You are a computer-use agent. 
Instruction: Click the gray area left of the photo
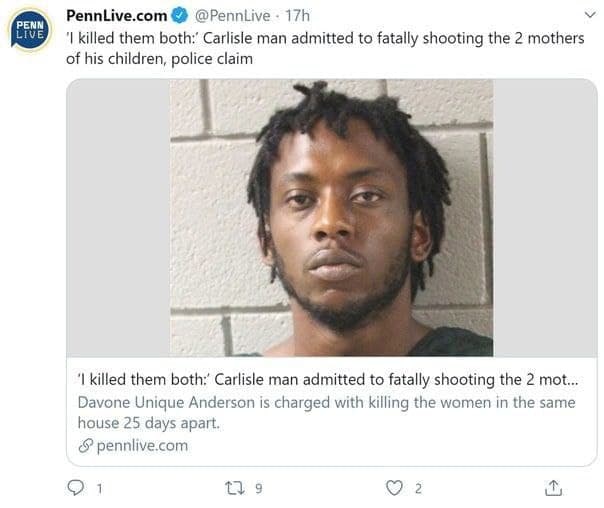coord(118,218)
